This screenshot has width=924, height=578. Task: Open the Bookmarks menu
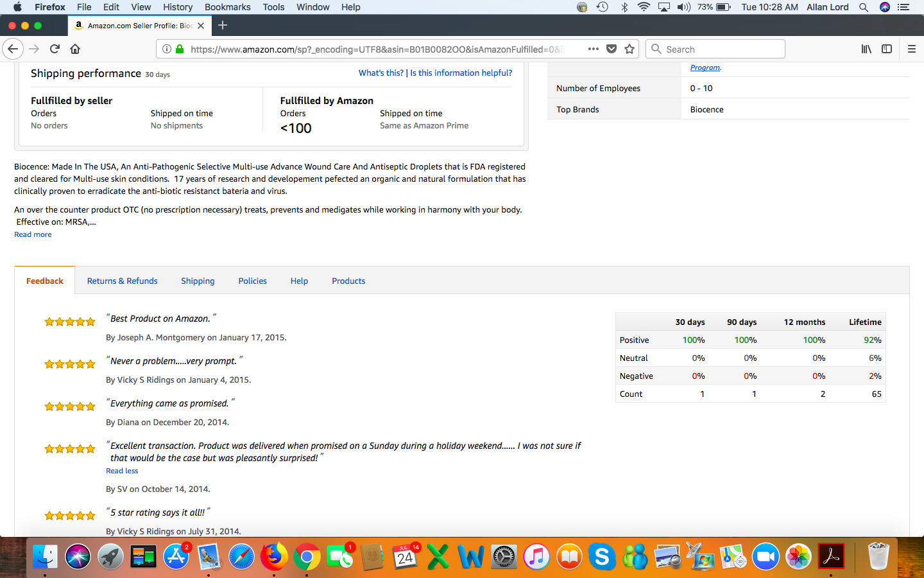tap(228, 7)
